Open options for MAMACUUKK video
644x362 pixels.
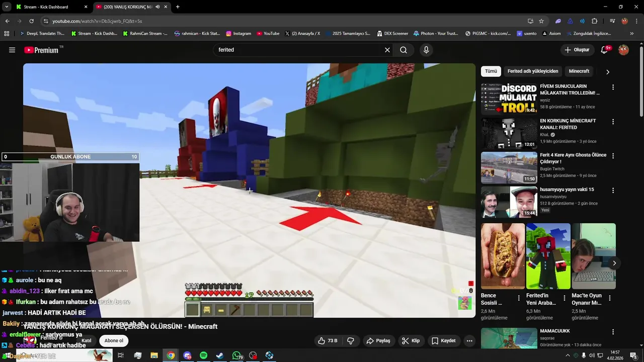[x=613, y=332]
